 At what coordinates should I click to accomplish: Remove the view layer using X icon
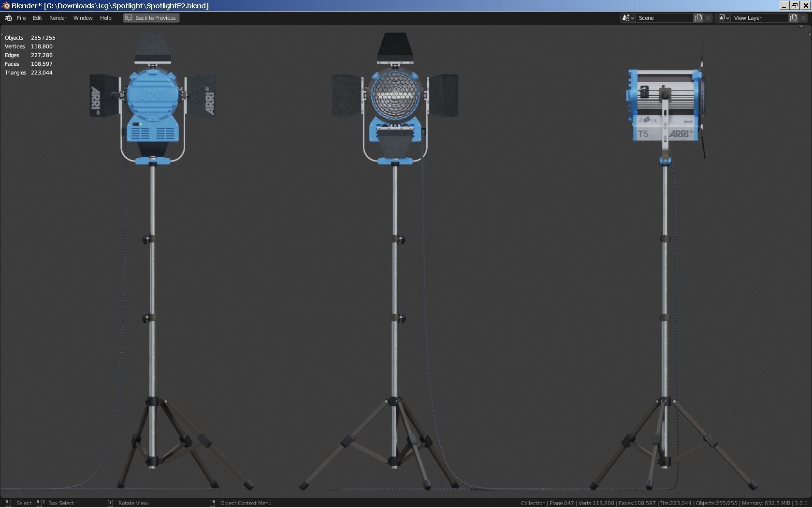click(803, 18)
